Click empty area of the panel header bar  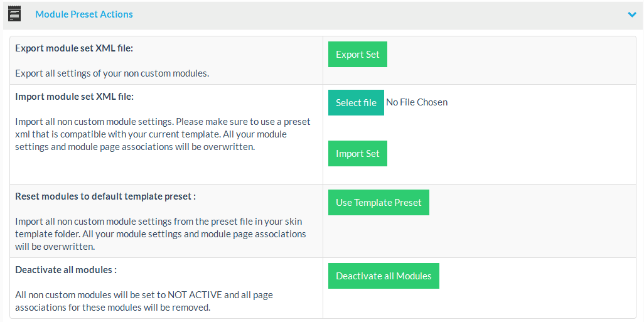click(377, 14)
